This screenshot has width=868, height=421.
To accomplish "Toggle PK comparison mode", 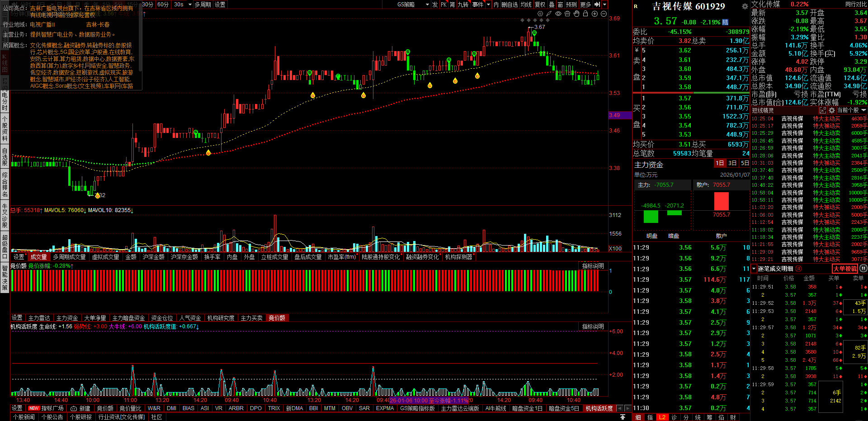I will [x=443, y=5].
